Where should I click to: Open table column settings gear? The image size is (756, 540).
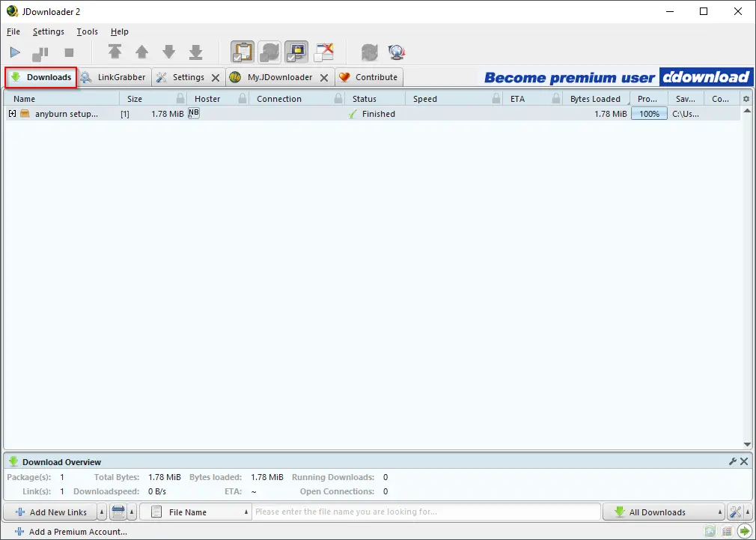[746, 99]
